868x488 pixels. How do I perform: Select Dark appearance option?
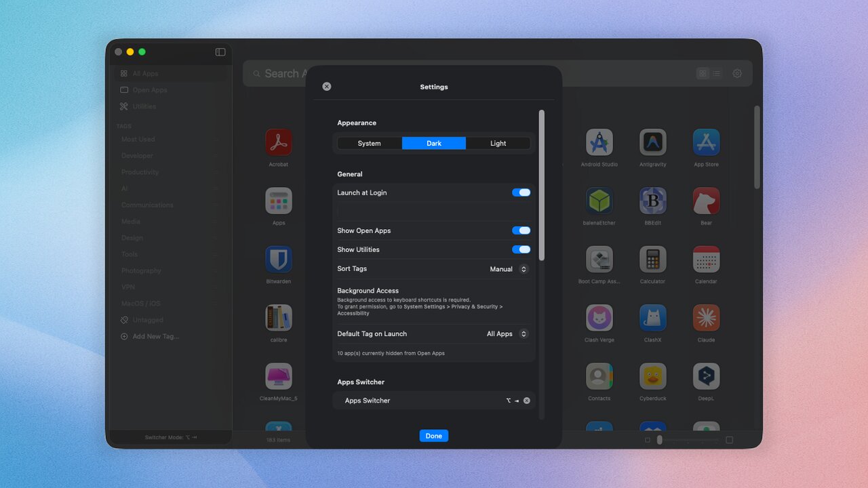tap(434, 143)
